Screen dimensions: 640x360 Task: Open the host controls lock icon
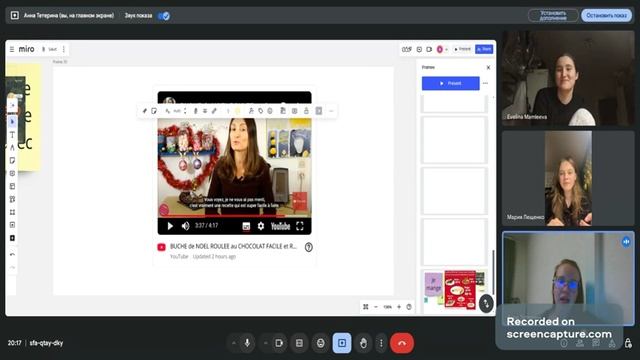(628, 343)
